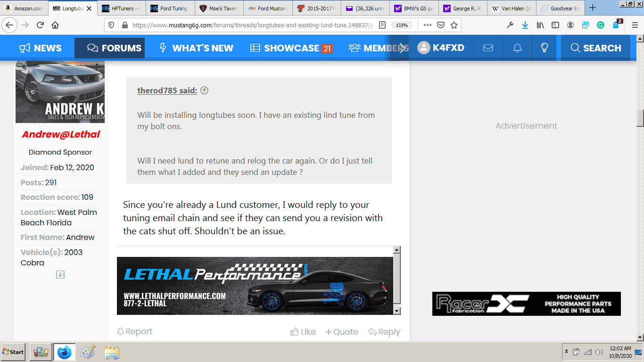This screenshot has width=644, height=362.
Task: Report this post
Action: [135, 331]
